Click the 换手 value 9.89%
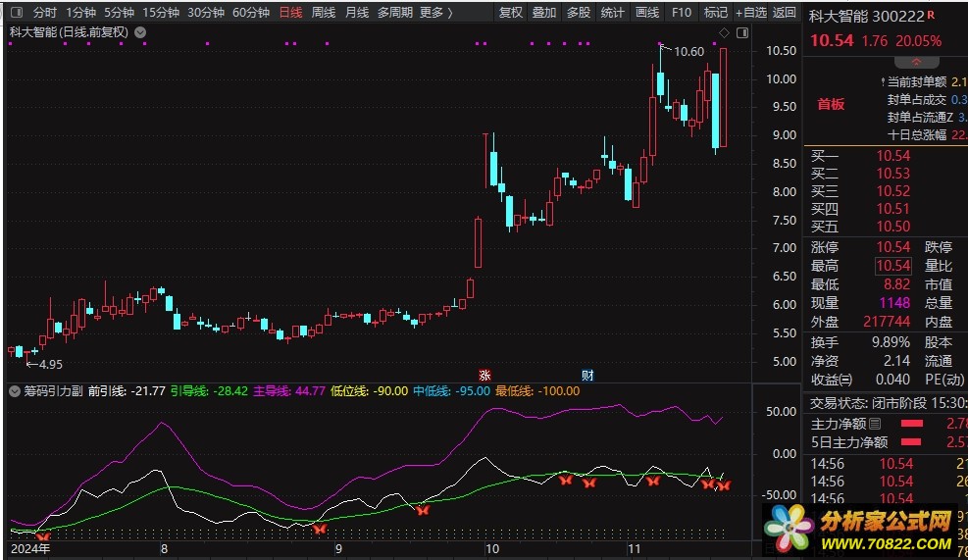Image resolution: width=968 pixels, height=560 pixels. point(891,342)
